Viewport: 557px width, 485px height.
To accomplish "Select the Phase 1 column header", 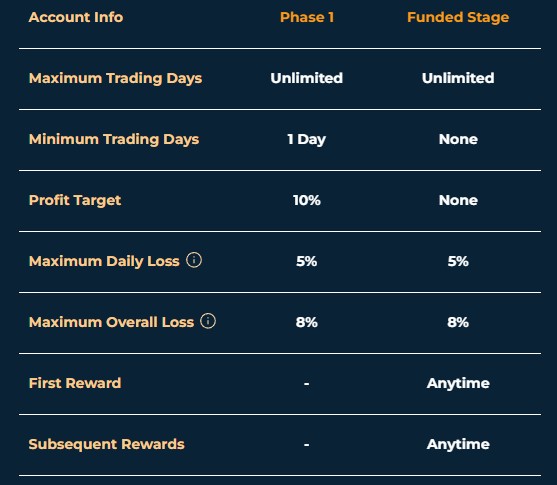I will 307,17.
